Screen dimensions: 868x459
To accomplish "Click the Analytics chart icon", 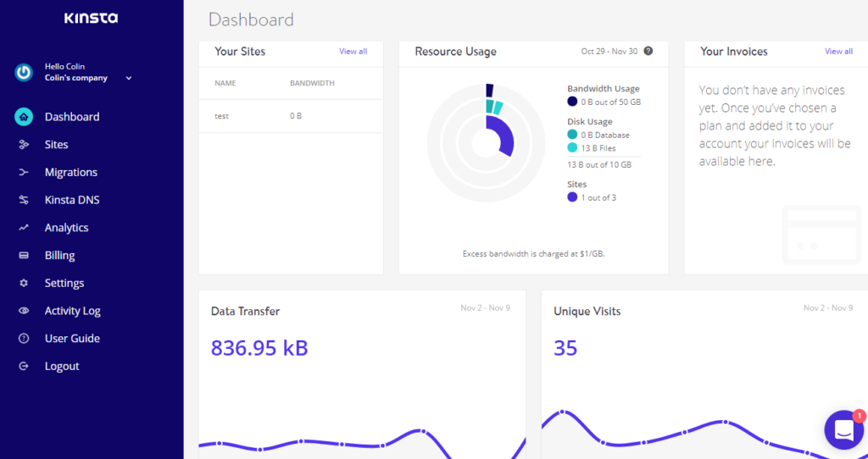I will pos(24,227).
